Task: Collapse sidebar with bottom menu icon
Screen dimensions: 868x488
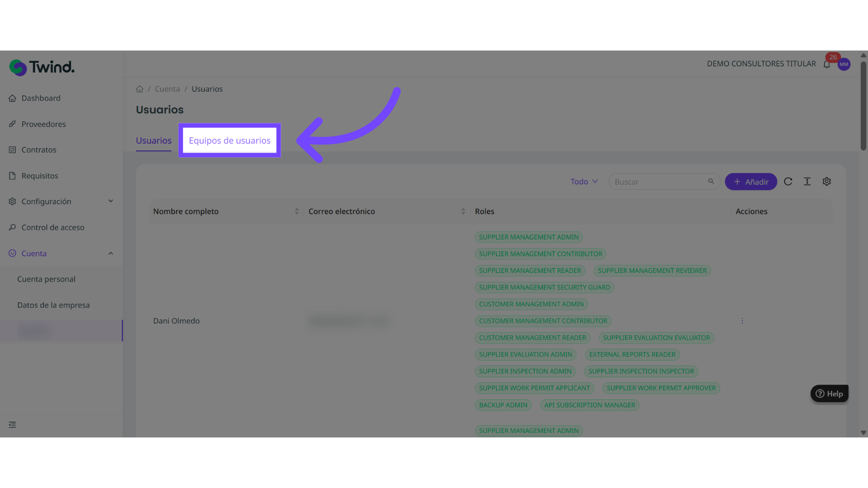Action: [x=12, y=425]
